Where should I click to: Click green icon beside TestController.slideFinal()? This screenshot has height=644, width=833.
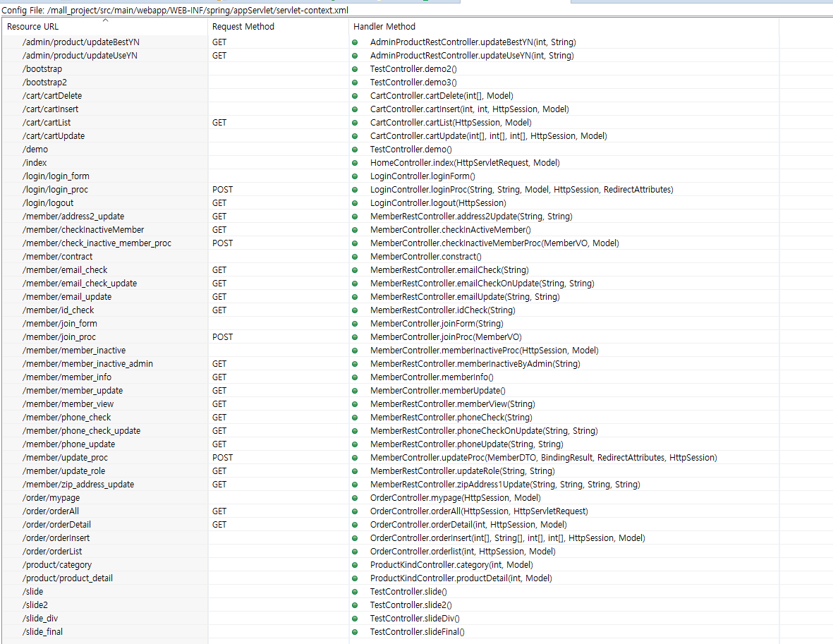point(355,632)
